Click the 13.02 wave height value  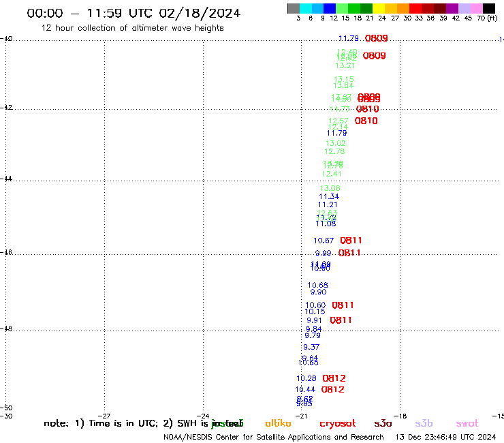click(336, 144)
